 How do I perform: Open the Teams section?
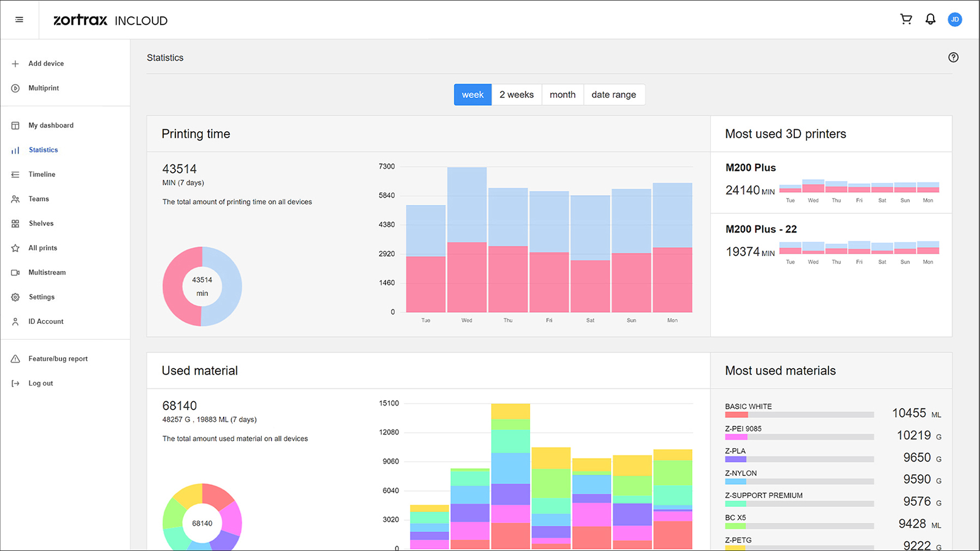pos(39,199)
